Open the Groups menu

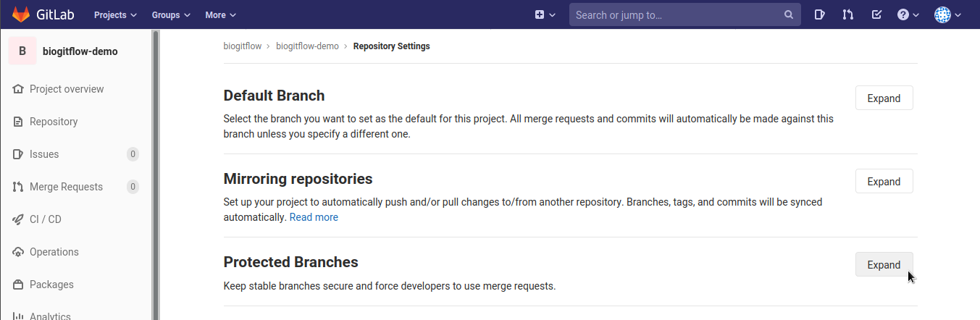pyautogui.click(x=171, y=14)
